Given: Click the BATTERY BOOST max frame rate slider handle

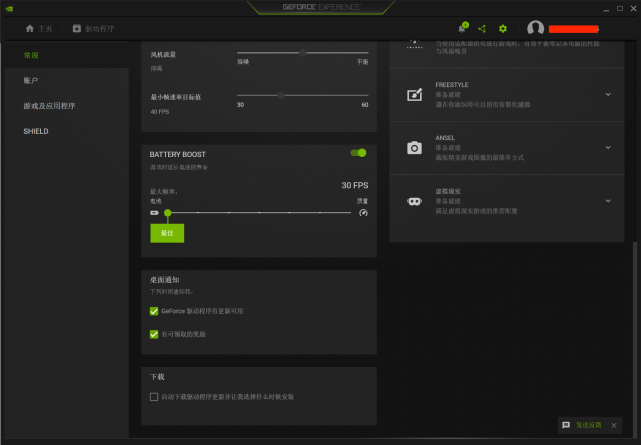Looking at the screenshot, I should pos(168,212).
